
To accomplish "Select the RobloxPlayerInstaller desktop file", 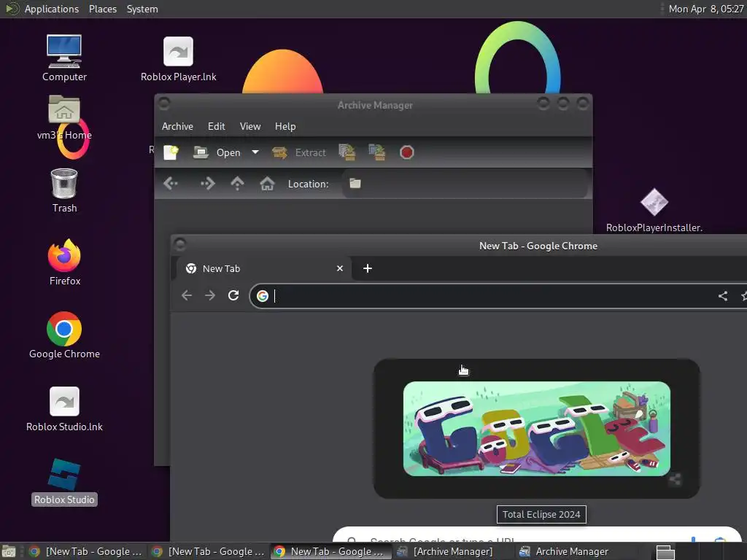I will click(654, 210).
